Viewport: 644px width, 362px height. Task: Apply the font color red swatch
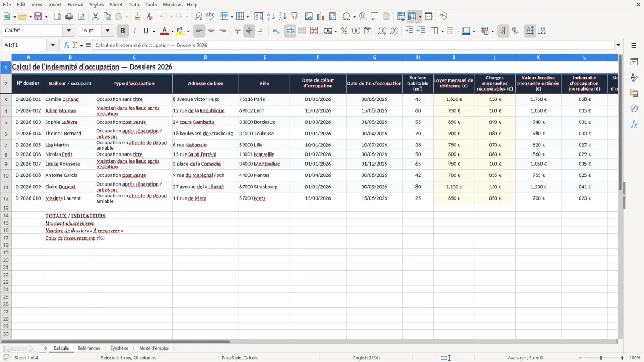(x=165, y=31)
